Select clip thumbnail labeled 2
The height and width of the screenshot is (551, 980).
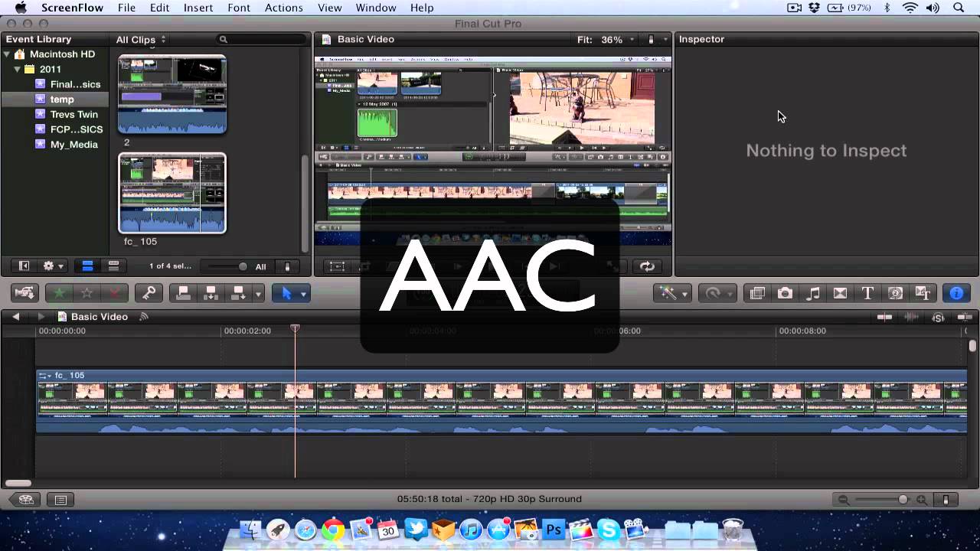tap(172, 93)
